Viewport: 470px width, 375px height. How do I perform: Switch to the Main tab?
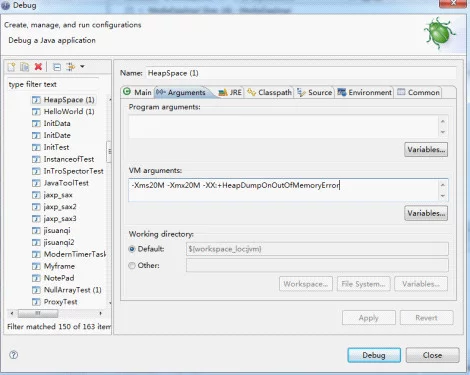click(x=137, y=92)
